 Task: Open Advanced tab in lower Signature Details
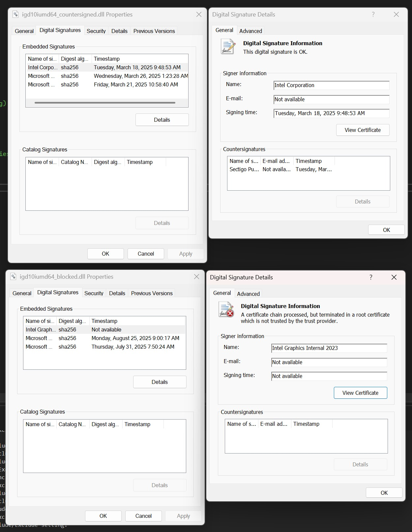pos(248,294)
